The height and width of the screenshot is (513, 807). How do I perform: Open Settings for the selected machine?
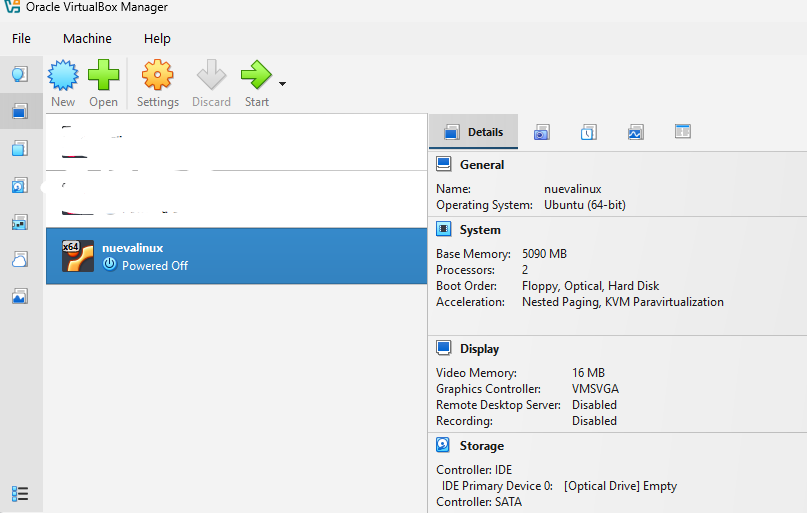click(157, 84)
